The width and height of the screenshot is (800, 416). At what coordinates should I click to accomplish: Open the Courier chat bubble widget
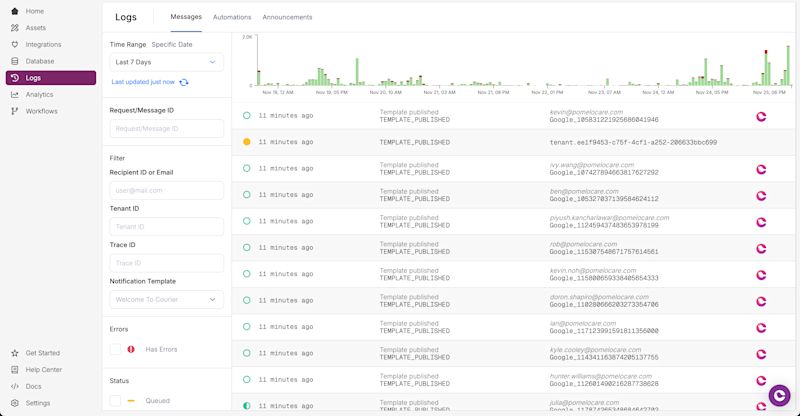tap(780, 396)
